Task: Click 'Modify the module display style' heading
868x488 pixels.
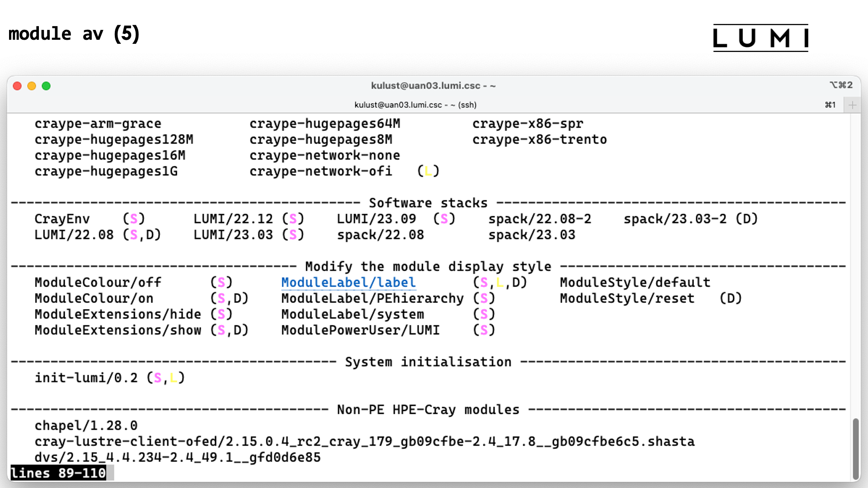Action: [x=428, y=267]
